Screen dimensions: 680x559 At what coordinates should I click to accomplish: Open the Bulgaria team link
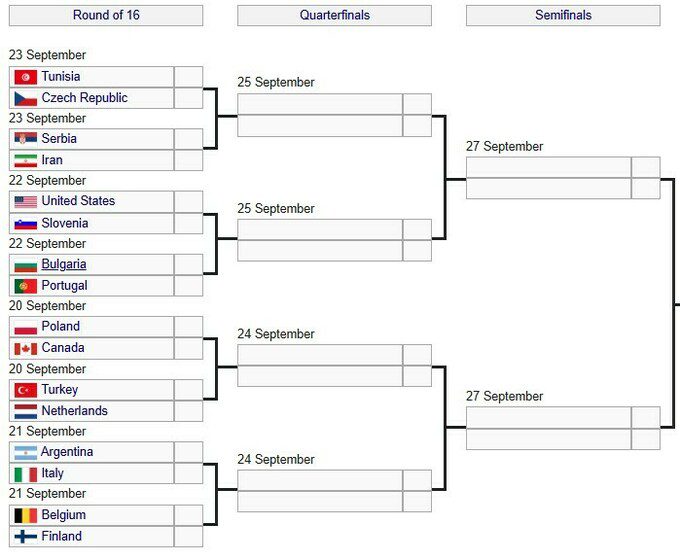point(64,265)
